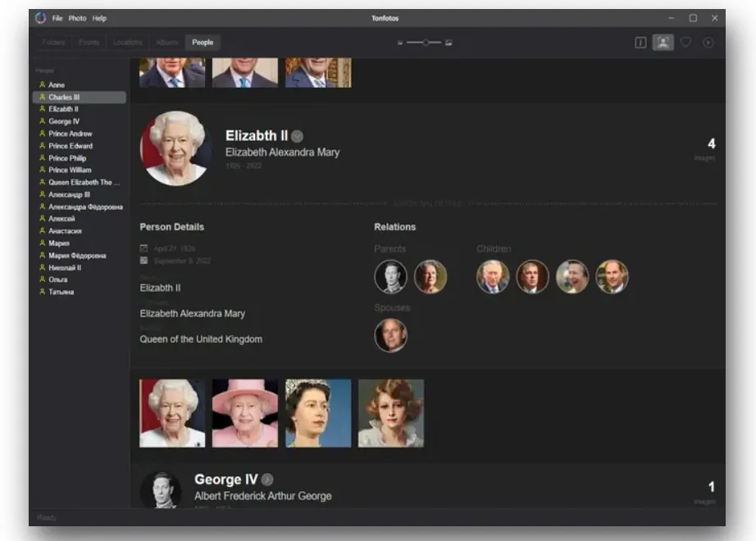Select Elizabth II in the sidebar list
This screenshot has height=541, width=756.
[80, 109]
